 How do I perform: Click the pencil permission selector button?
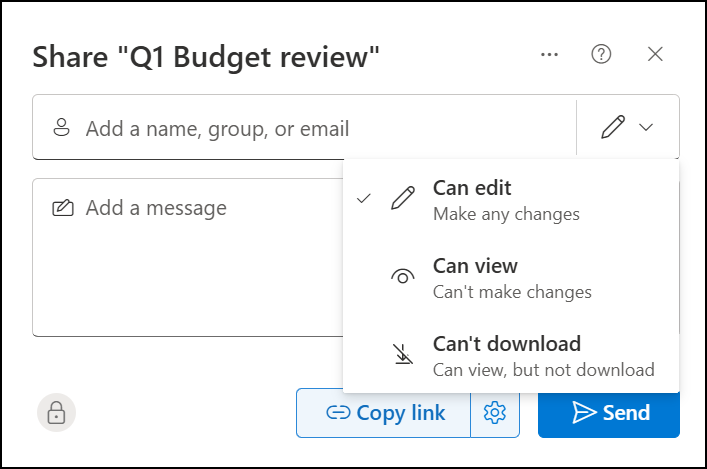pyautogui.click(x=614, y=128)
